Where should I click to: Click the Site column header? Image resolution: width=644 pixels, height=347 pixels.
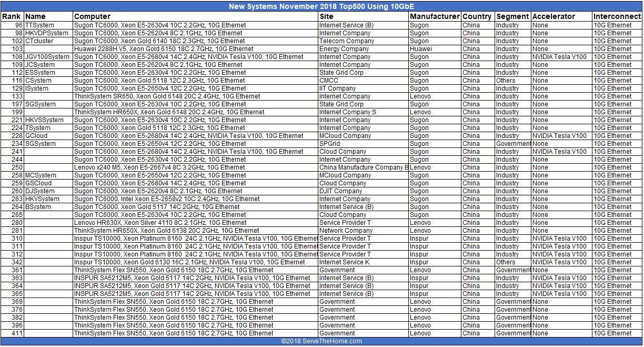[x=364, y=16]
